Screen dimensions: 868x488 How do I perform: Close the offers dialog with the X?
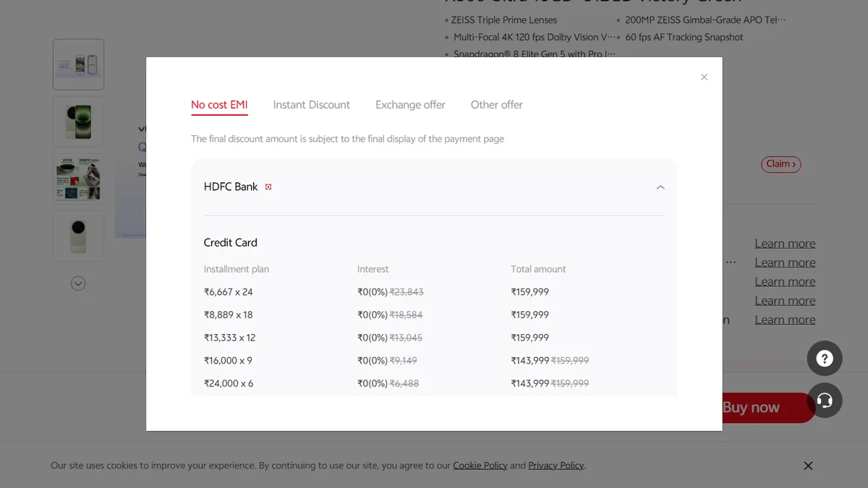click(x=704, y=77)
